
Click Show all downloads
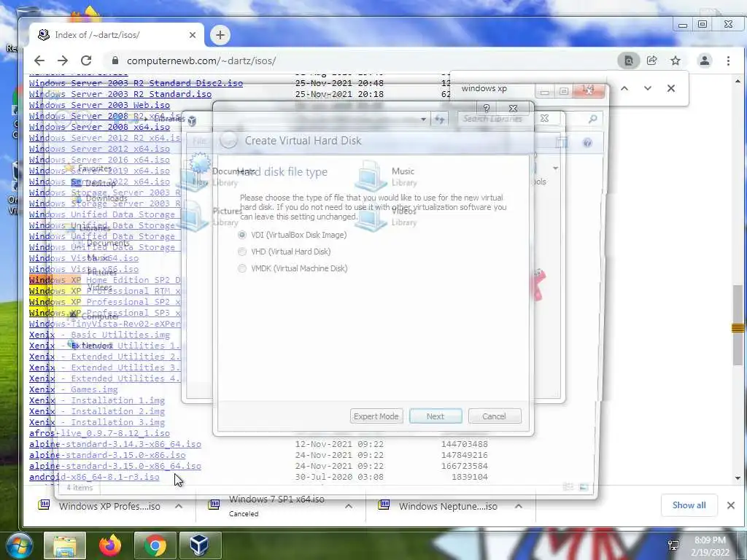(689, 505)
